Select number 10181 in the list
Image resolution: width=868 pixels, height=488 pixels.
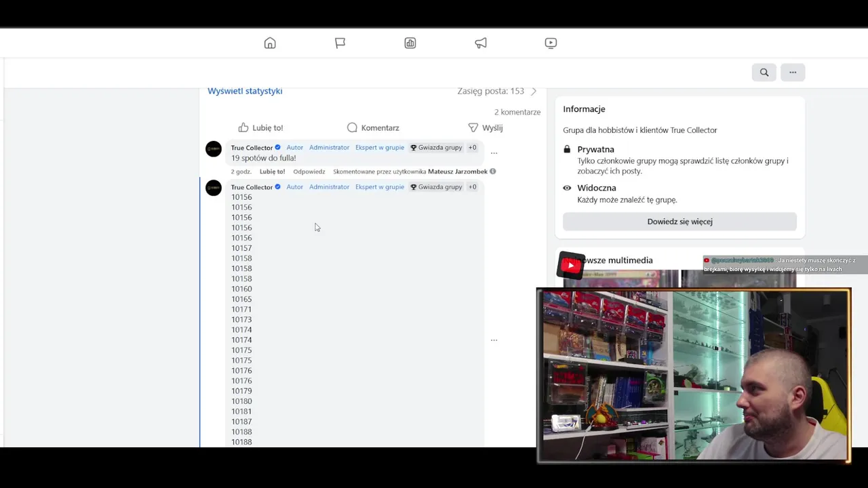pyautogui.click(x=241, y=411)
